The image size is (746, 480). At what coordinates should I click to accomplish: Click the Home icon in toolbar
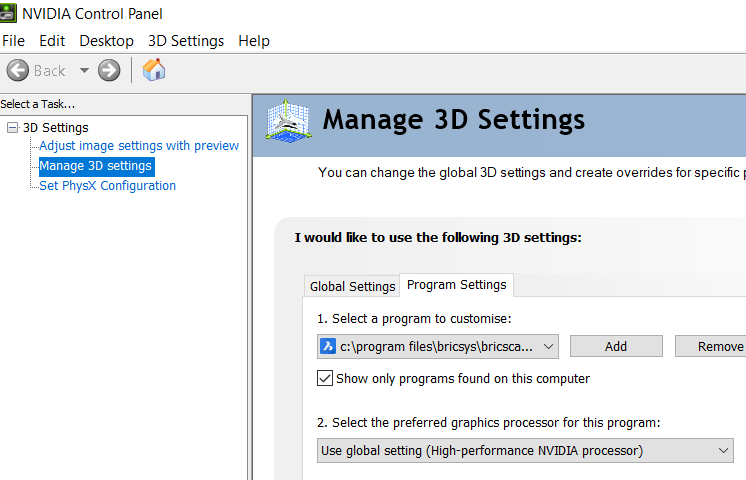[x=154, y=70]
